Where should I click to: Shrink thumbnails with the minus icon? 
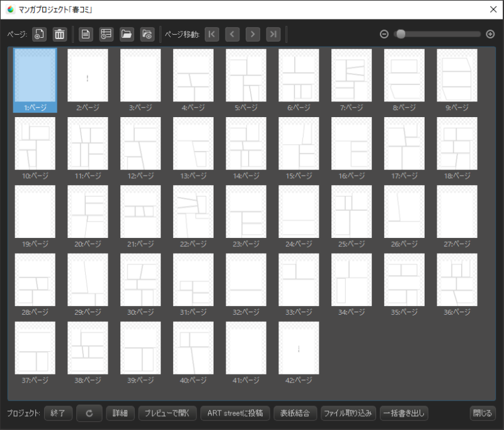(384, 34)
